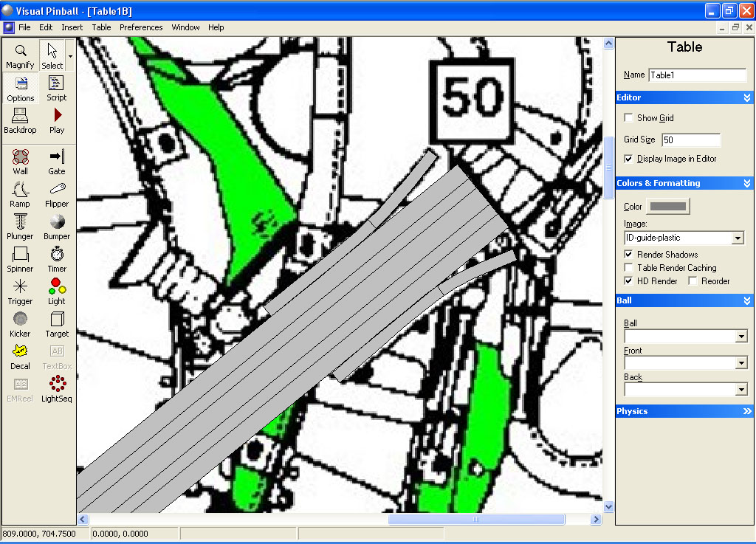Click the Backdrop view button

21,120
